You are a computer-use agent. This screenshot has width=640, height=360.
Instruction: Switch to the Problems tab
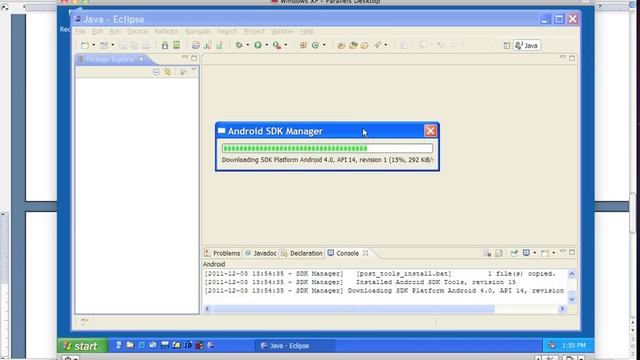[222, 253]
